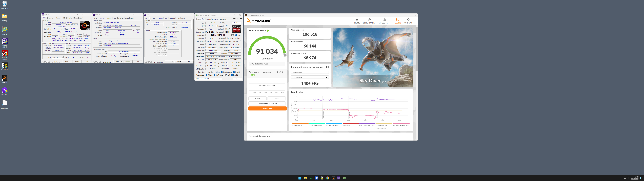Click 3DMark vertical scrollbar
This screenshot has height=181, width=644.
417,49
